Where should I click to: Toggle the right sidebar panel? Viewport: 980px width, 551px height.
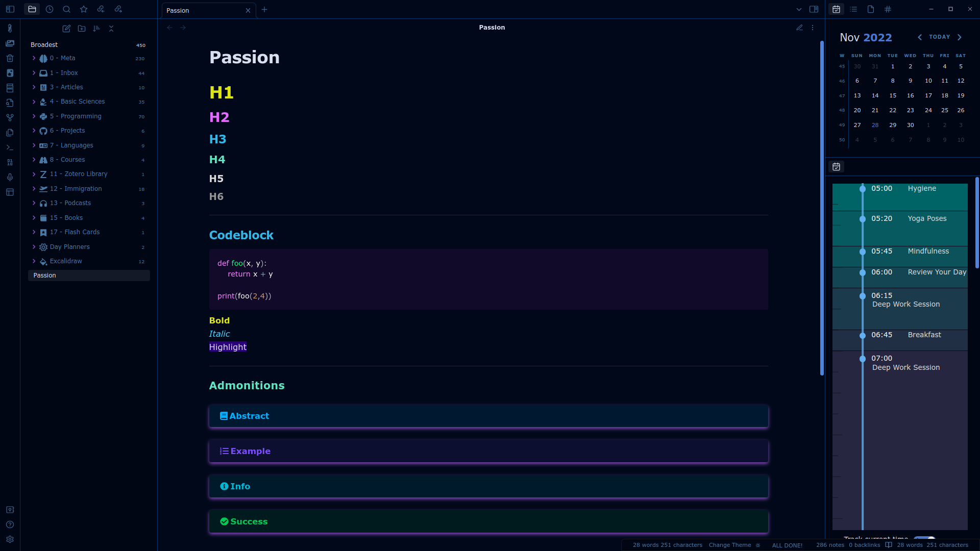(x=814, y=9)
